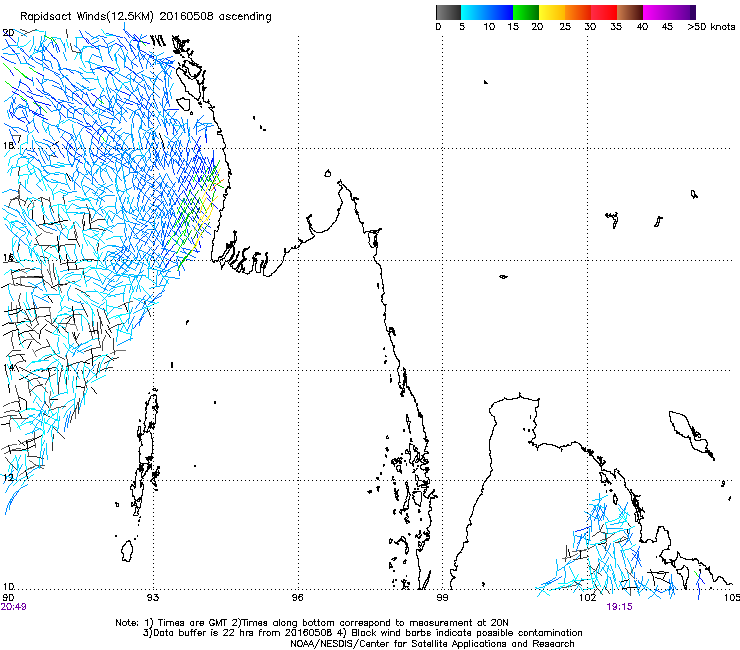Click the longitude label '90' at the bottom left

[8, 598]
